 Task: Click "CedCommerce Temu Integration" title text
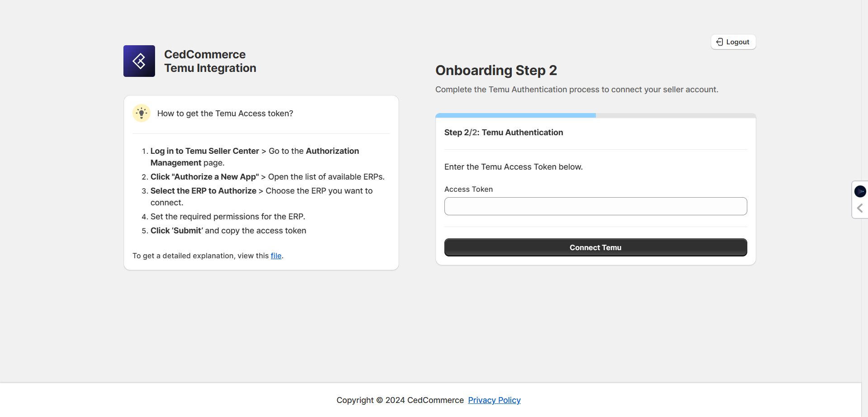210,61
